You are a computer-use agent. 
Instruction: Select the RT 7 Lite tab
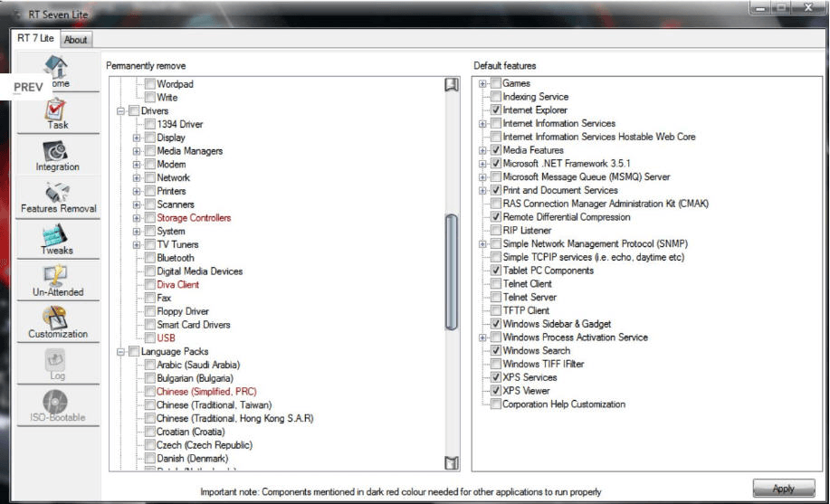[36, 39]
